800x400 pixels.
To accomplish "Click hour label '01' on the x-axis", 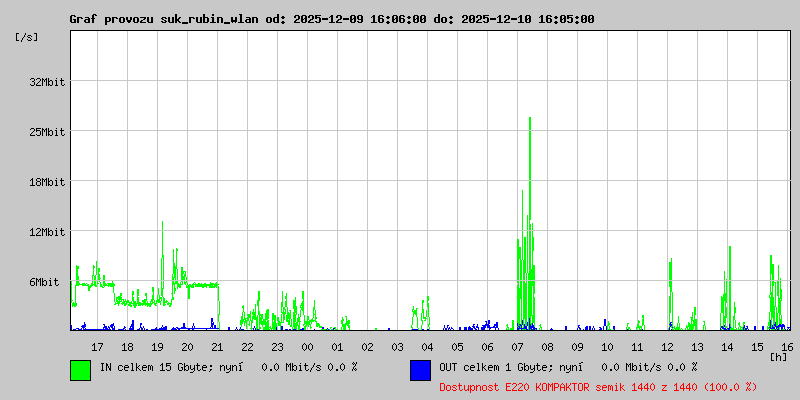I will pos(337,347).
